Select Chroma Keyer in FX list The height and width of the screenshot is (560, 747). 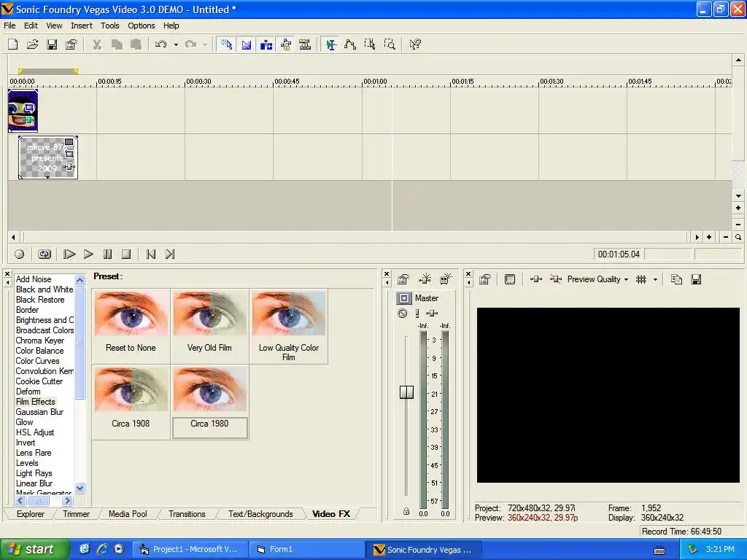[x=40, y=341]
